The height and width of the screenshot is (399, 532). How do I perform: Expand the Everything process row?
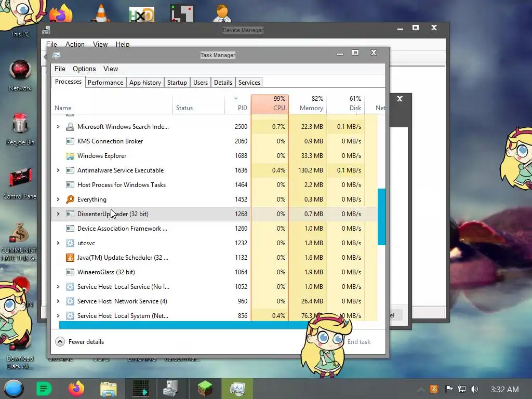tap(58, 199)
